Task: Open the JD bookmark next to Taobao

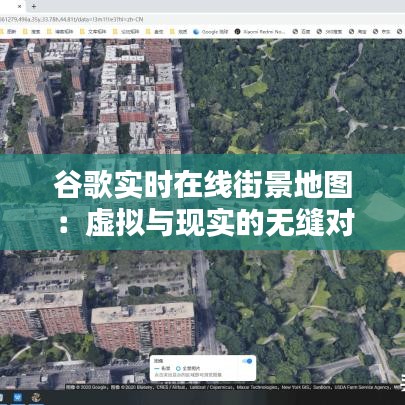Action: pyautogui.click(x=381, y=32)
